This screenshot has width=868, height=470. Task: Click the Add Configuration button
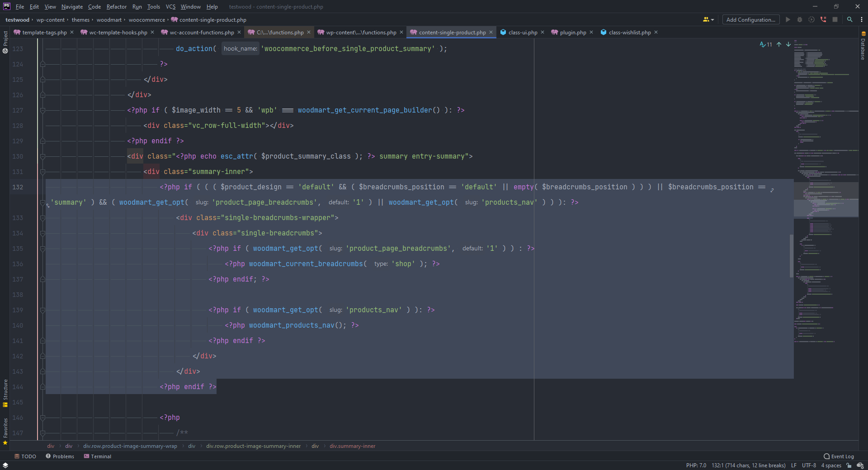click(750, 19)
